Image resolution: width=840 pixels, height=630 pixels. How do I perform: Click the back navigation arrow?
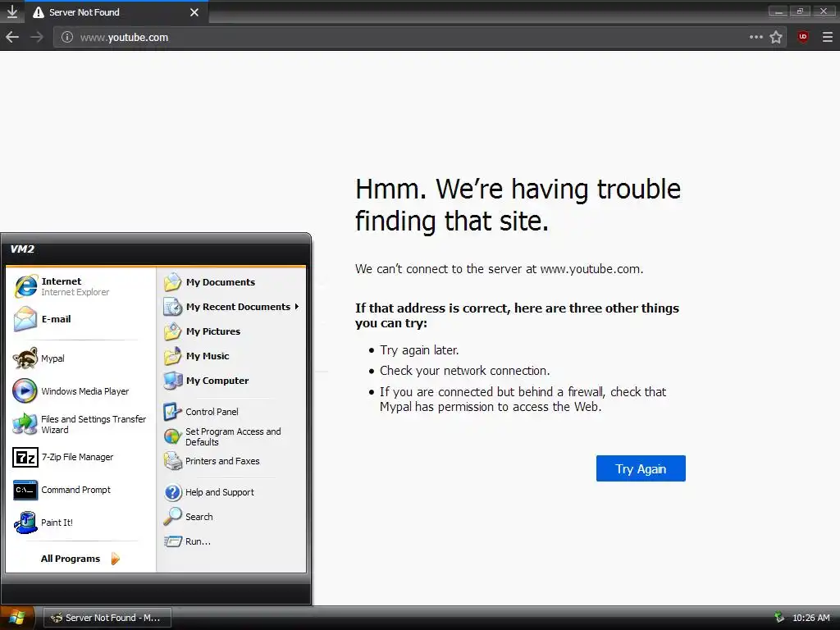pos(12,37)
